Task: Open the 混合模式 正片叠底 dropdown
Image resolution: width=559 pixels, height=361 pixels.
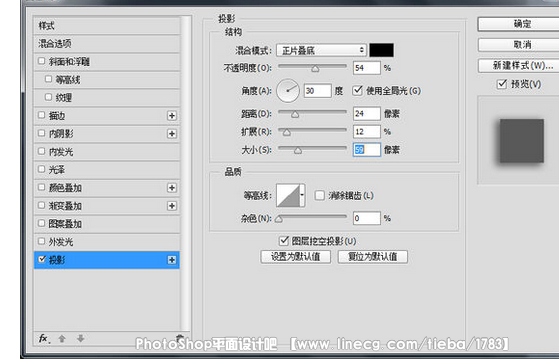Action: point(321,50)
